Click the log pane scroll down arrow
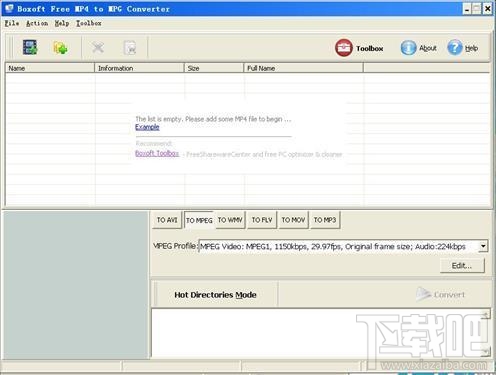The width and height of the screenshot is (496, 375). coord(486,352)
